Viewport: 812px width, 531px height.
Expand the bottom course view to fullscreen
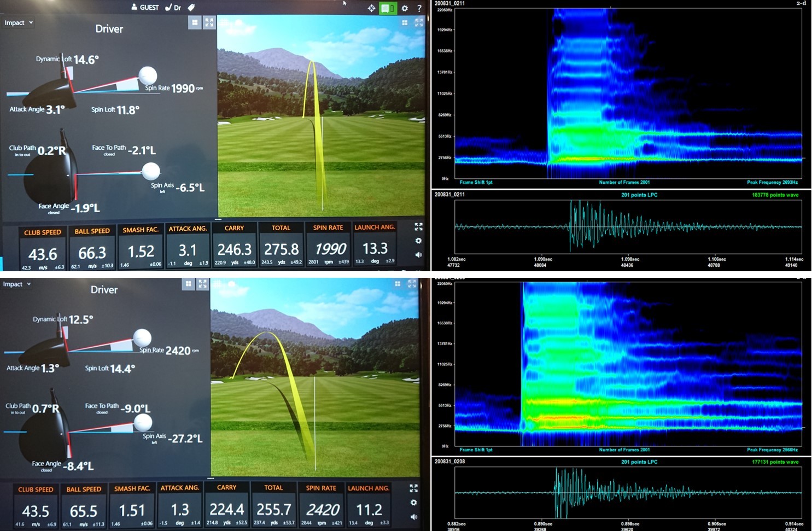coord(412,284)
